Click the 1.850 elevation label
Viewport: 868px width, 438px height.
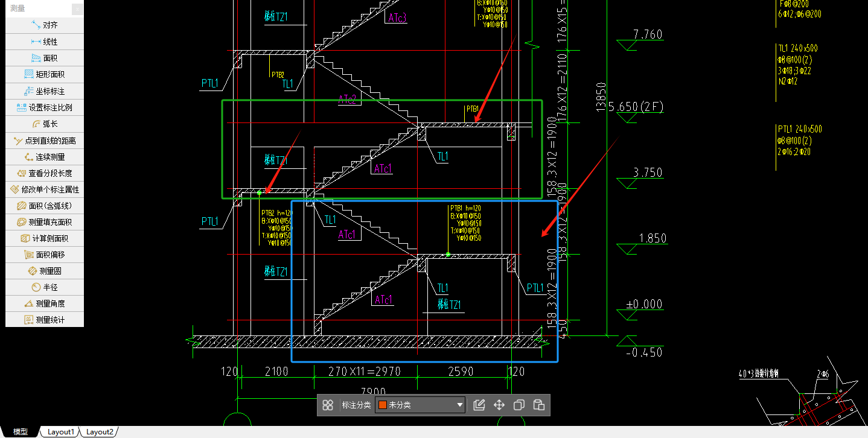(653, 238)
